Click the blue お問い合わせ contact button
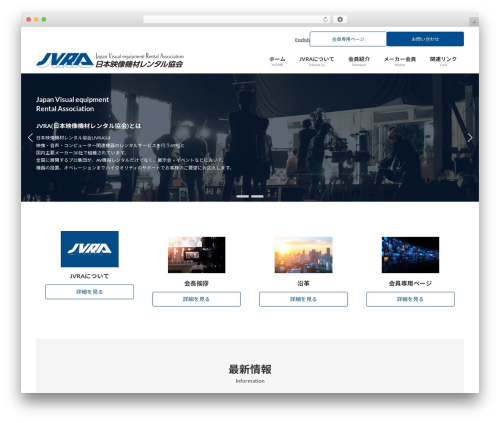This screenshot has width=500, height=423. [425, 39]
